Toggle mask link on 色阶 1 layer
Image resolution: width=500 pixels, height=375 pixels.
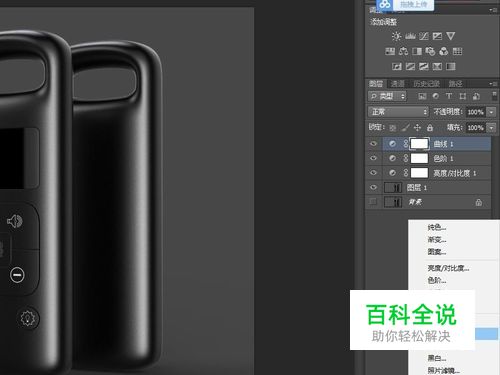(x=405, y=158)
